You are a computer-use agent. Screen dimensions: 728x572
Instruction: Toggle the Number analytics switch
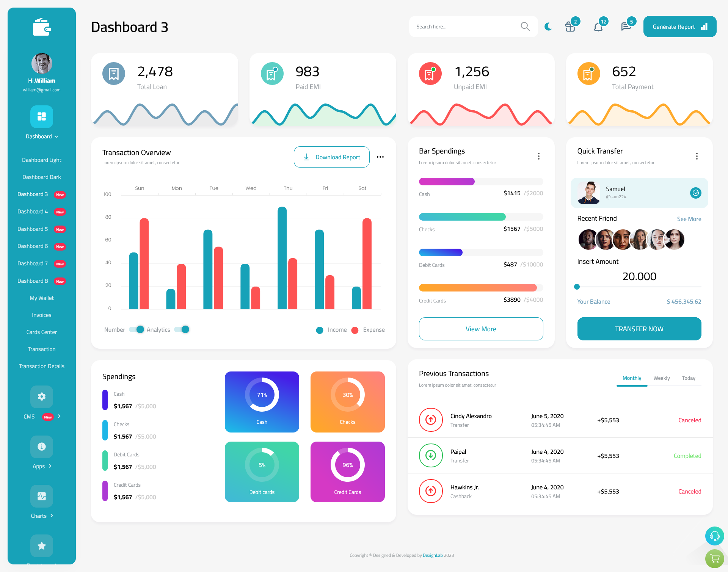click(135, 329)
